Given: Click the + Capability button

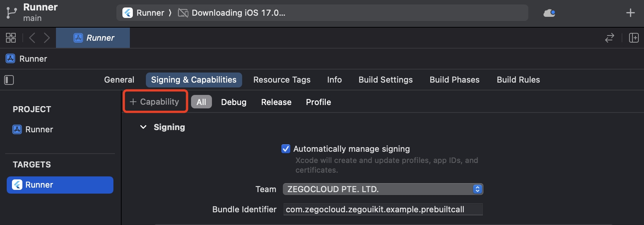Looking at the screenshot, I should (x=154, y=102).
